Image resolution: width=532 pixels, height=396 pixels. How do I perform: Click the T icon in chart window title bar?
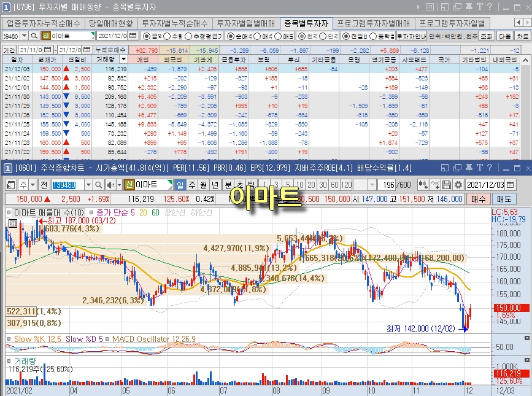[479, 168]
